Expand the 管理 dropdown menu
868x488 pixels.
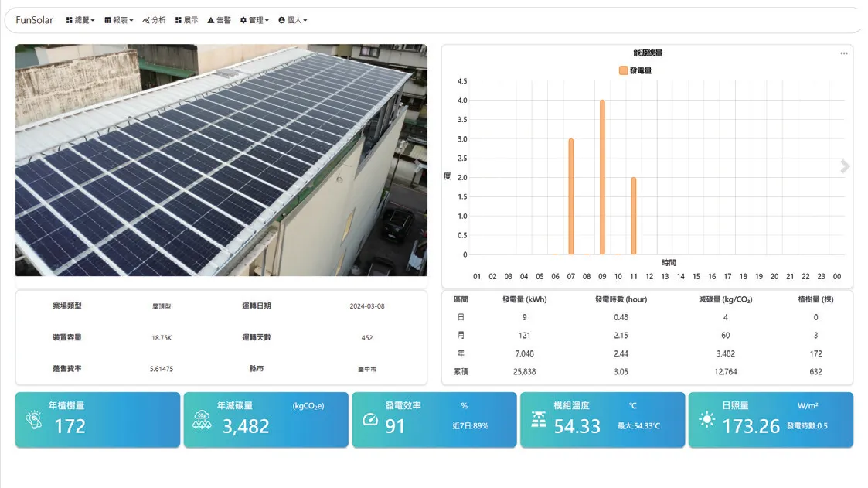click(x=254, y=20)
